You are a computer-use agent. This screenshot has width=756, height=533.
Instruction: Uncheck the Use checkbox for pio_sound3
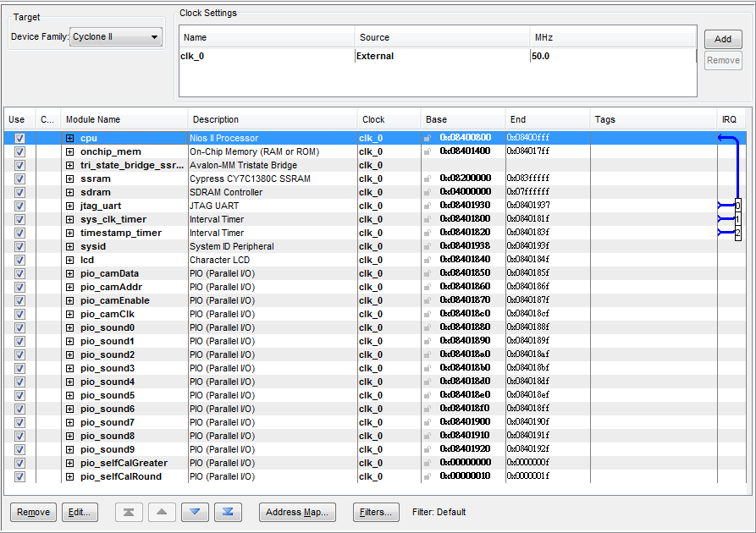tap(19, 368)
